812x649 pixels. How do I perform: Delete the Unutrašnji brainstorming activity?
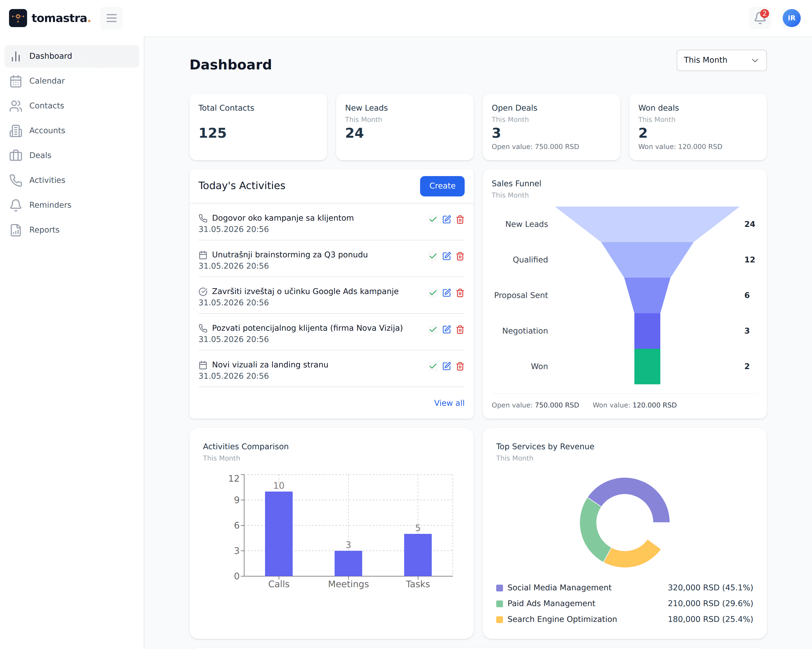tap(460, 256)
